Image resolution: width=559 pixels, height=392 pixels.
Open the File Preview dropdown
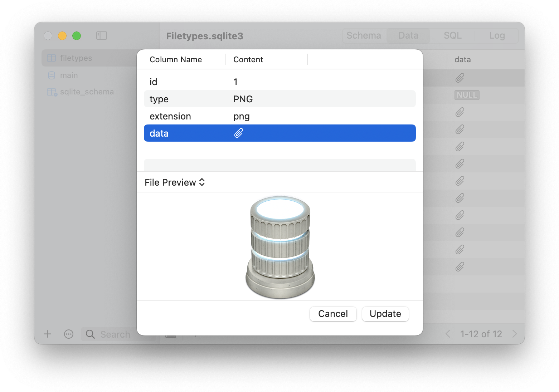tap(175, 182)
